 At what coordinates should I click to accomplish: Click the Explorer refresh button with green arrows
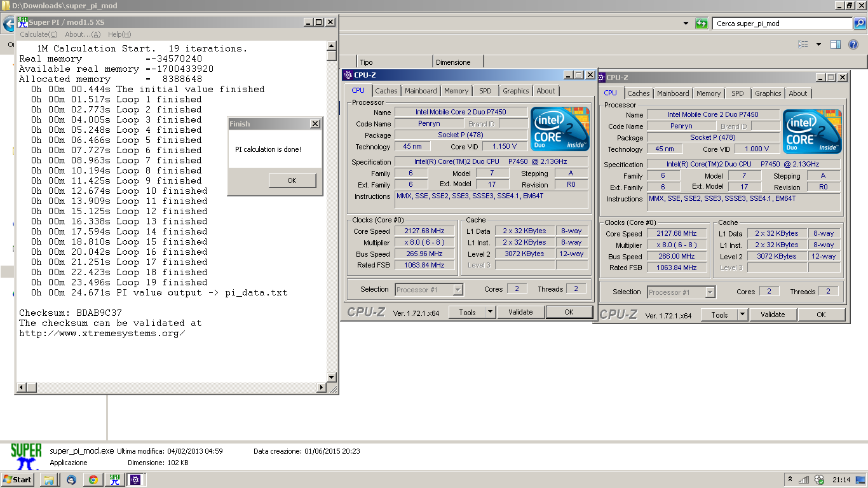(702, 24)
